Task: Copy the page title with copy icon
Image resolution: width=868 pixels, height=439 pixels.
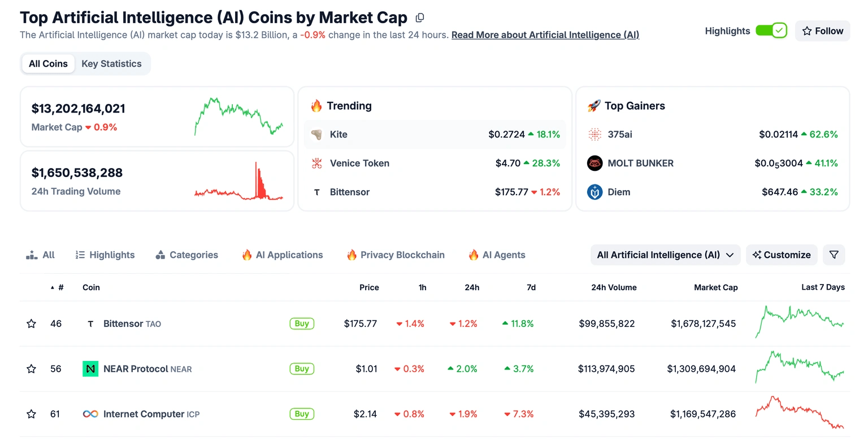Action: tap(419, 18)
